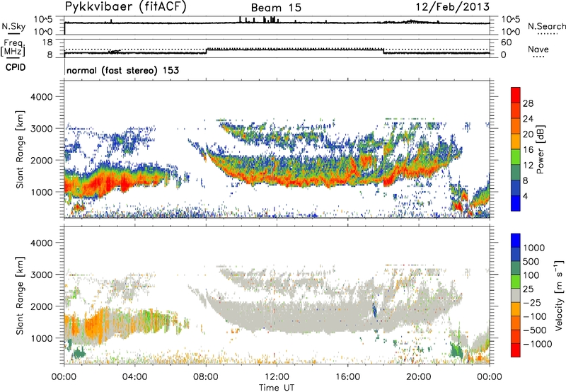Click the 16:00 time tick label
This screenshot has height=392, width=566.
[347, 377]
